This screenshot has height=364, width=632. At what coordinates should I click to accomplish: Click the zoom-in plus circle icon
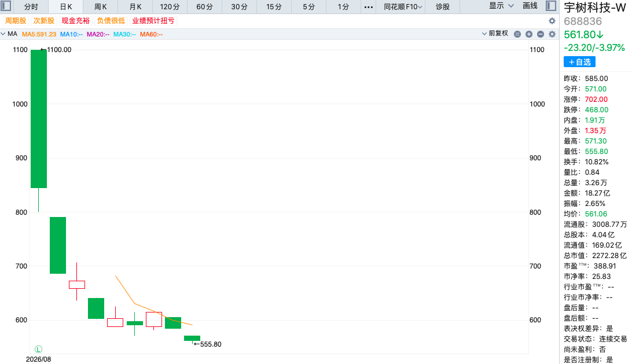coord(529,34)
